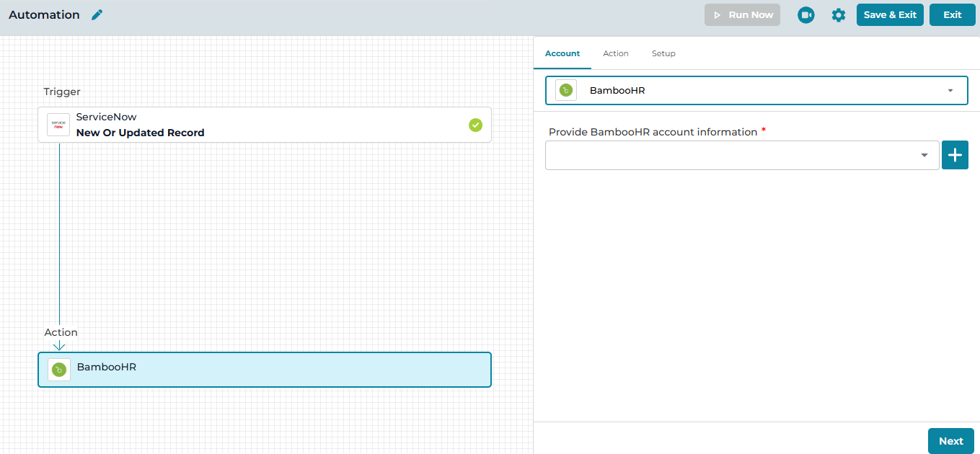
Task: Click the Trigger label
Action: pos(62,92)
